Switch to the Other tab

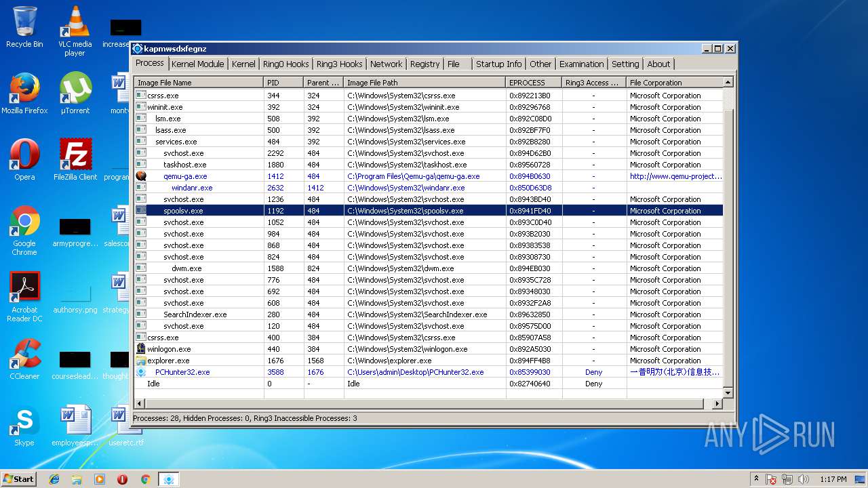pos(540,64)
